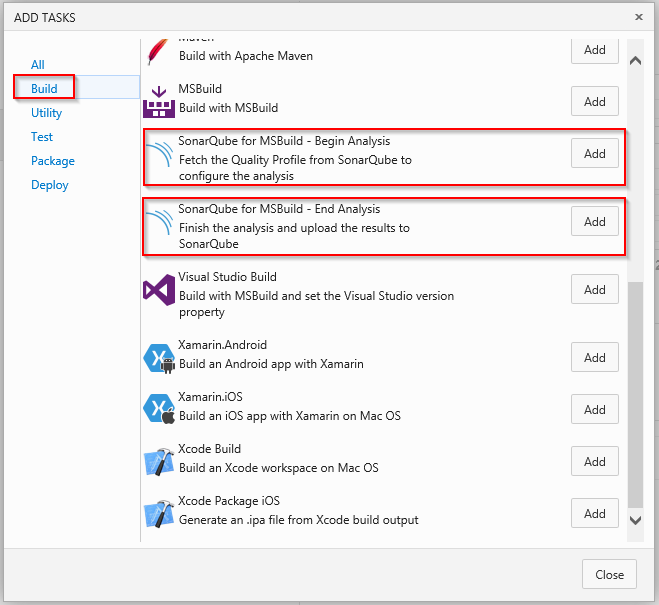Add SonarQube Begin Analysis task
Viewport: 659px width, 605px height.
tap(595, 154)
